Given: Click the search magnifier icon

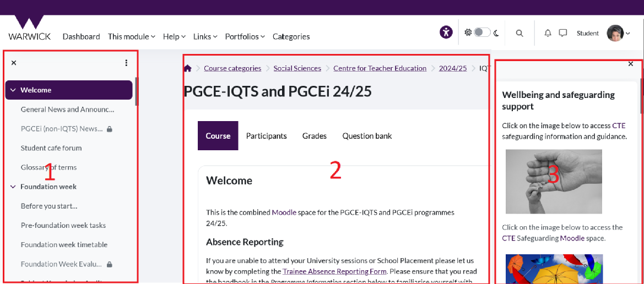Looking at the screenshot, I should click(519, 33).
